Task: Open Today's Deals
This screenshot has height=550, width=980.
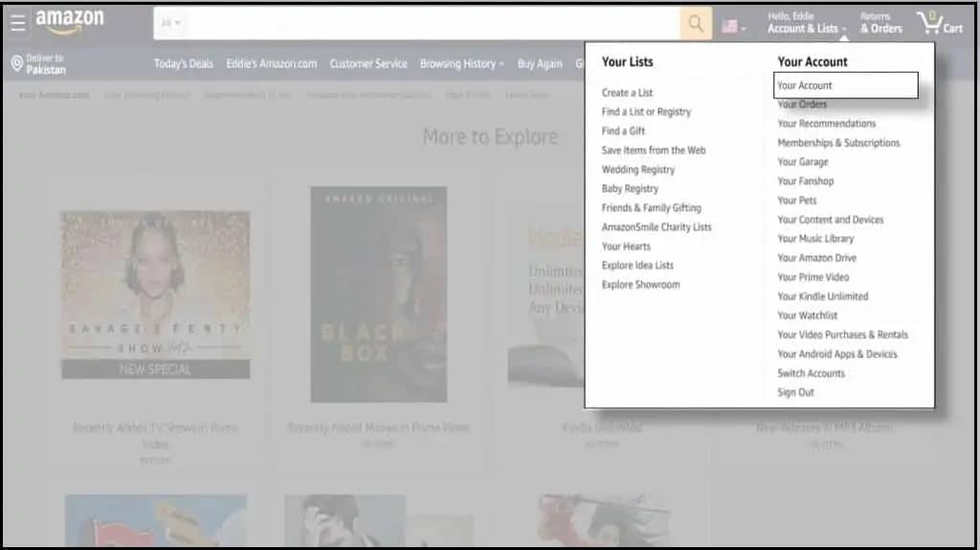Action: click(183, 64)
